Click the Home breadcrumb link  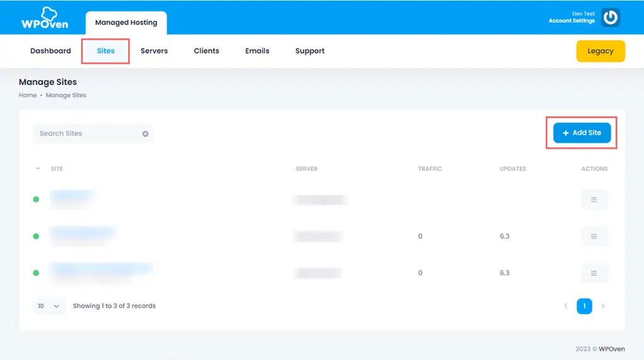point(28,95)
